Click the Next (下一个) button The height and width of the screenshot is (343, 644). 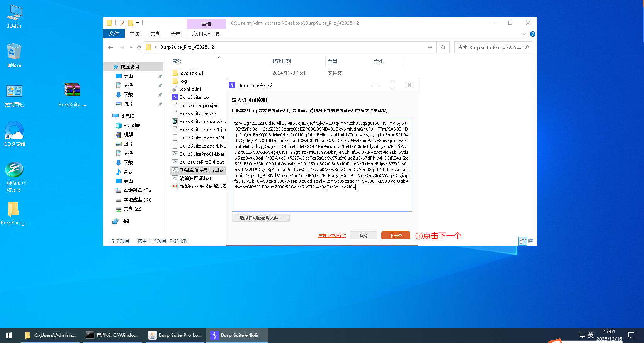(395, 236)
